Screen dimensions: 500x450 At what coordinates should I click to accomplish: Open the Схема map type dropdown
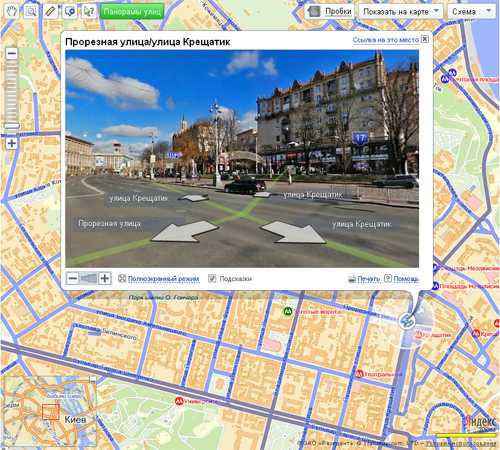(x=471, y=11)
